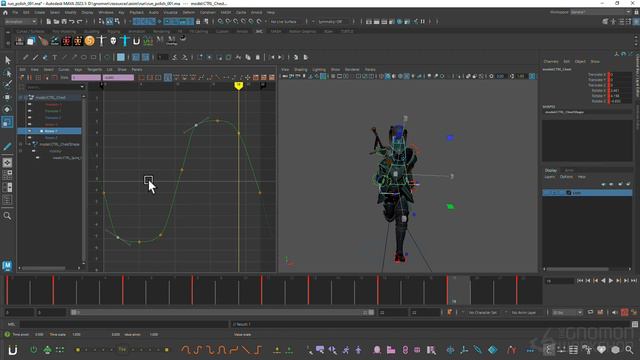The width and height of the screenshot is (640, 360).
Task: Click the U logo in bottom toolbar
Action: [x=13, y=350]
